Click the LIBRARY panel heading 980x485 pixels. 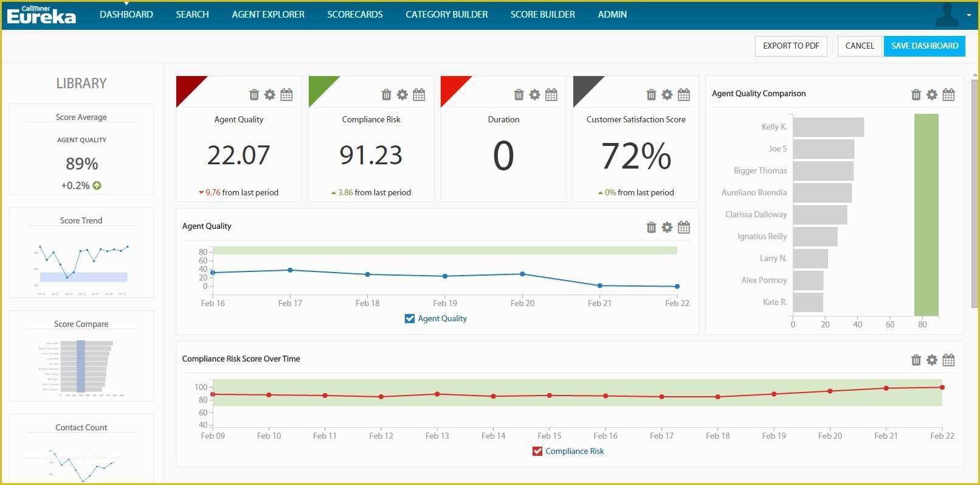(81, 83)
